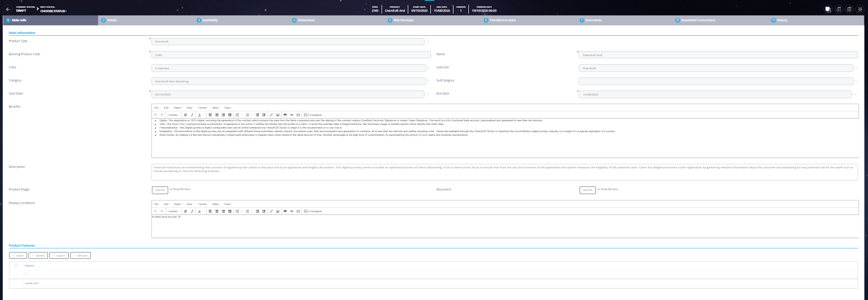This screenshot has width=868, height=300.
Task: Click insert image icon in Display Conditions editor
Action: point(278,211)
